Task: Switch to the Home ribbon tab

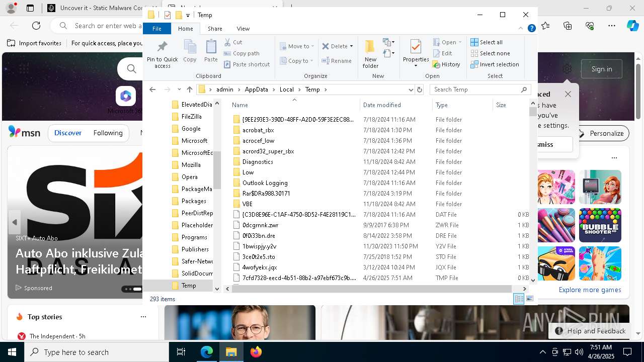Action: click(x=186, y=29)
